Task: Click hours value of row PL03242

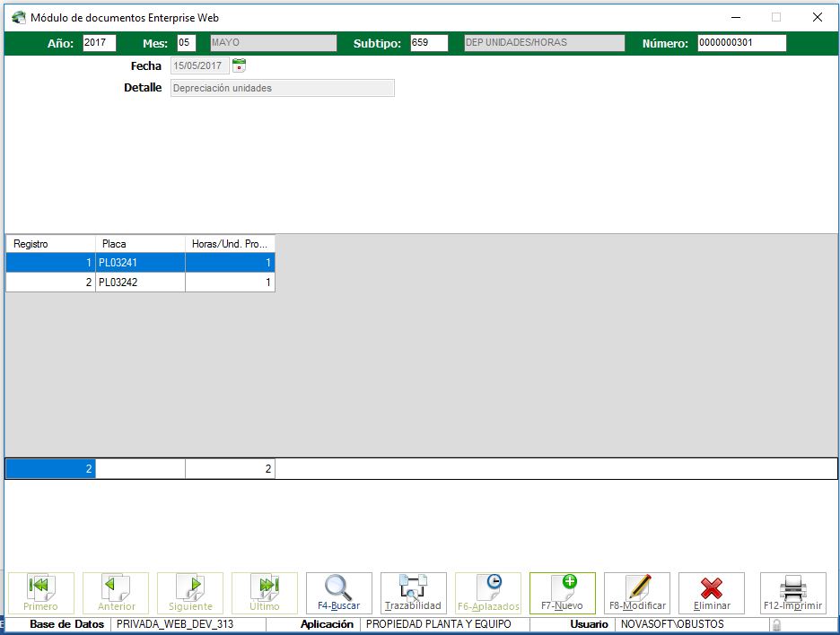Action: click(230, 283)
